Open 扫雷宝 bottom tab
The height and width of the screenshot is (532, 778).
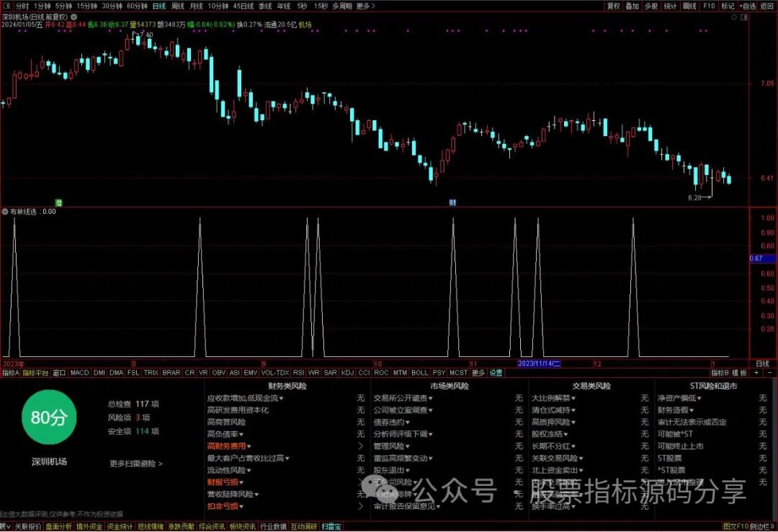331,526
